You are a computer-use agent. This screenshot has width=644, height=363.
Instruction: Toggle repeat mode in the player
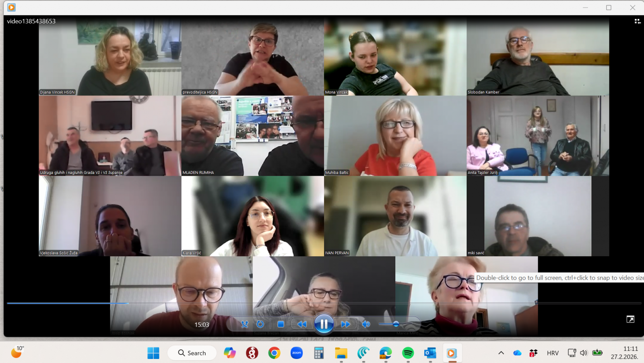[260, 324]
